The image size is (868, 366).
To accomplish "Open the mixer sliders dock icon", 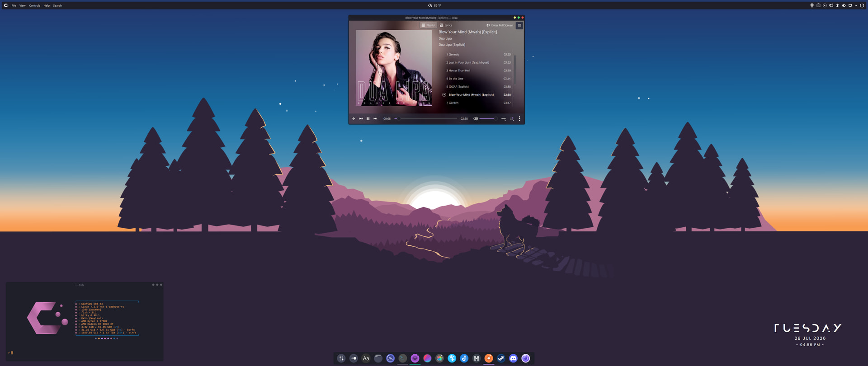I will click(x=341, y=358).
